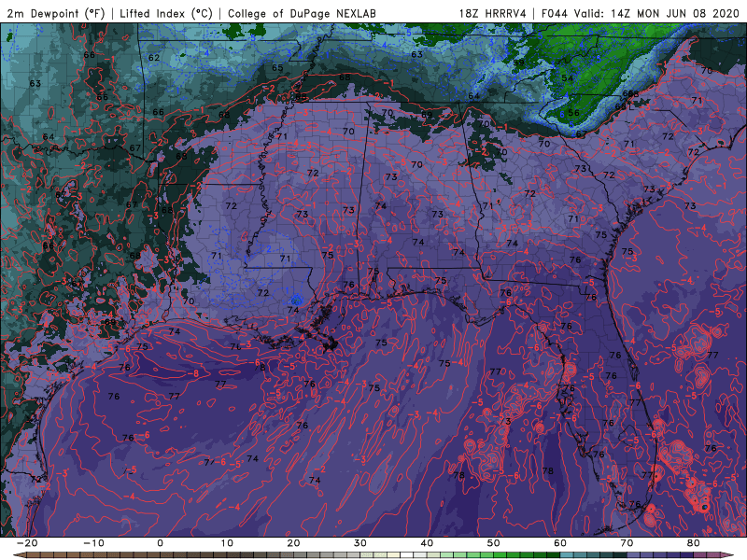Click the '54' dewpoint value on map
The image size is (747, 560).
pos(567,77)
